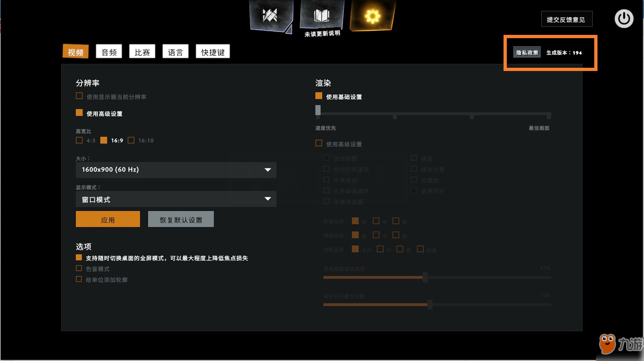Apply settings with 应用 button
644x361 pixels.
click(108, 219)
